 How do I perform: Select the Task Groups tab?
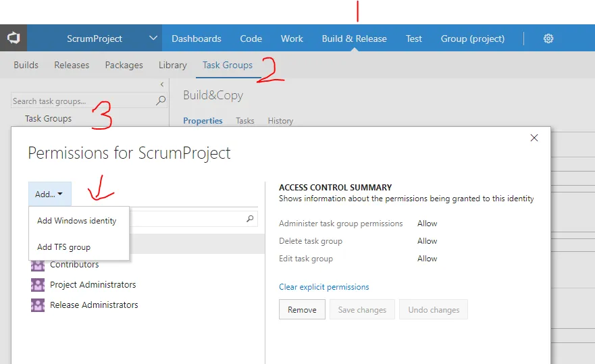click(x=228, y=65)
